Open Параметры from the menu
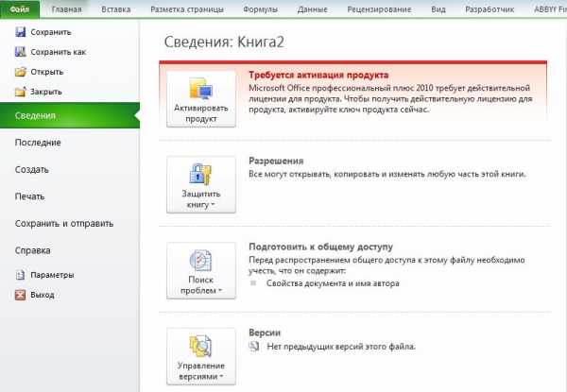This screenshot has height=392, width=567. tap(52, 275)
